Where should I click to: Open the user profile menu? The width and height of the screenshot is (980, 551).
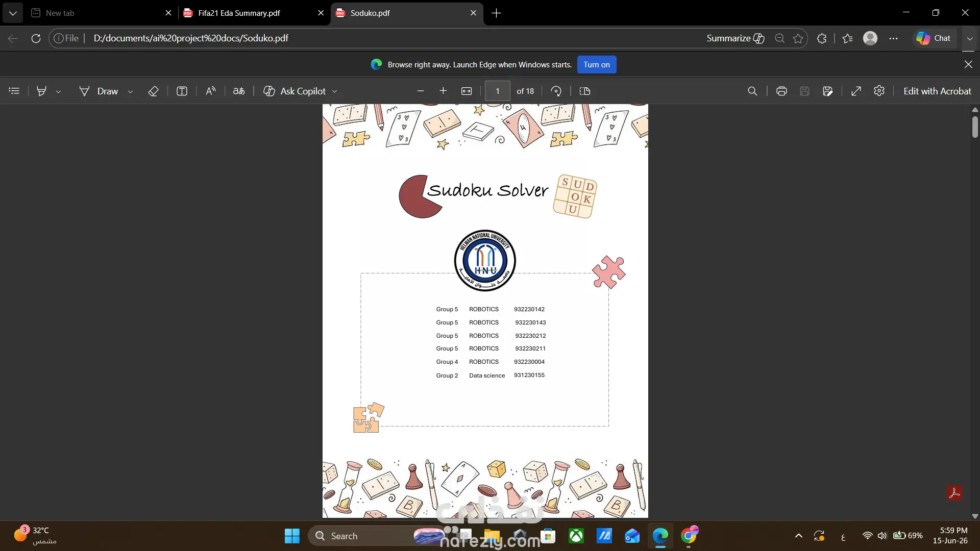coord(870,38)
